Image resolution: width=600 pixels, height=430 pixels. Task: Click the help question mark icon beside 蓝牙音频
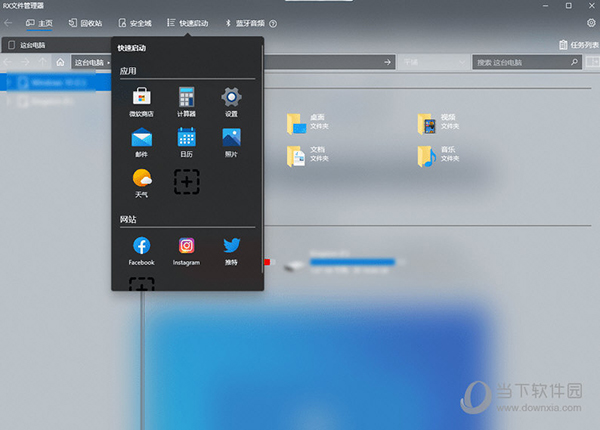[273, 24]
